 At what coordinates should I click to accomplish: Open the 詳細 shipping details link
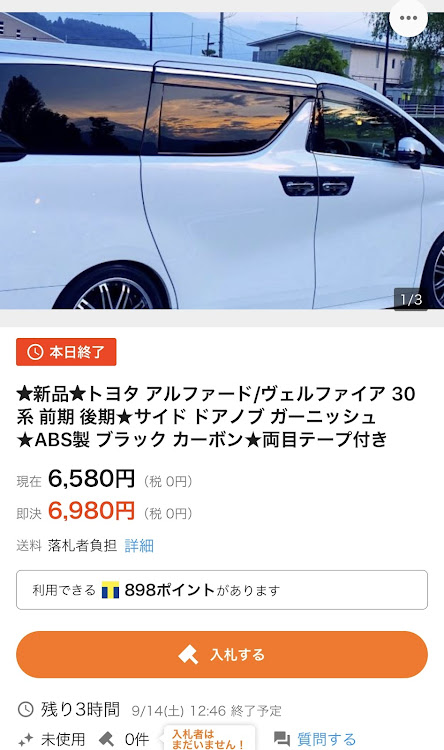click(139, 545)
